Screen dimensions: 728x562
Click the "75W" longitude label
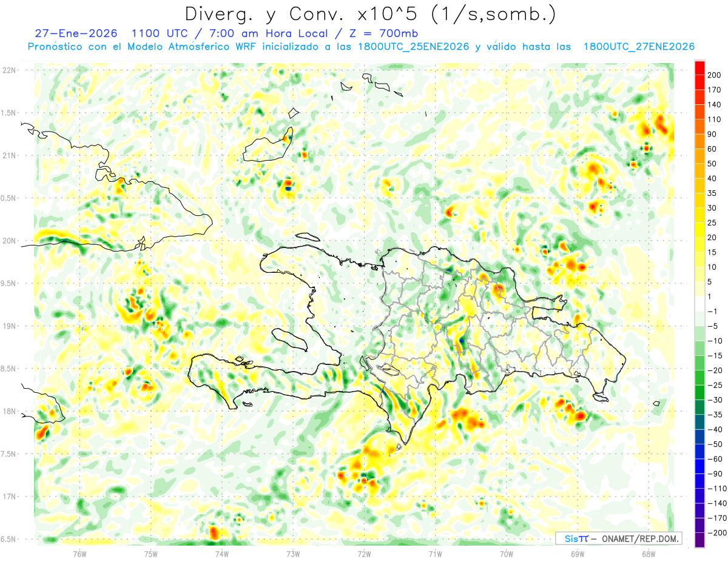pos(151,553)
